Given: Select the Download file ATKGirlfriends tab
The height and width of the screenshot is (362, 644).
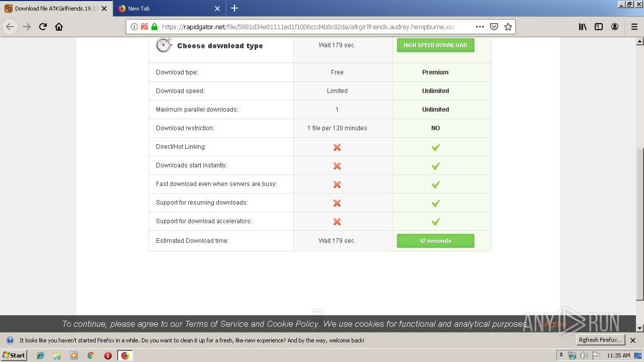Looking at the screenshot, I should pos(56,9).
